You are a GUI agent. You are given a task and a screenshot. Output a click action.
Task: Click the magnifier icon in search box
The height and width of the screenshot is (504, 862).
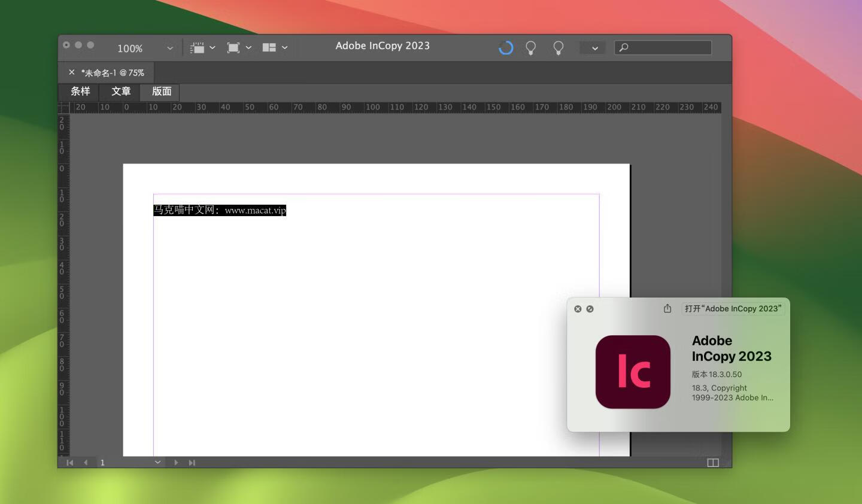(x=624, y=47)
